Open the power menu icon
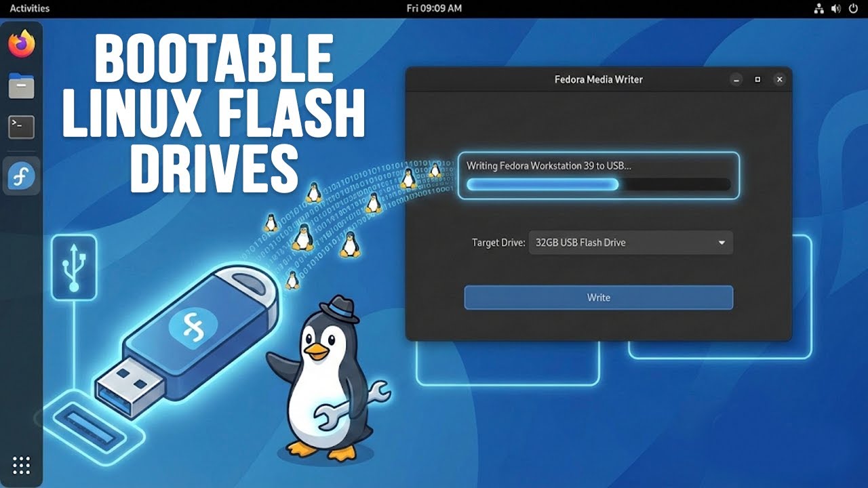The height and width of the screenshot is (488, 868). (852, 8)
